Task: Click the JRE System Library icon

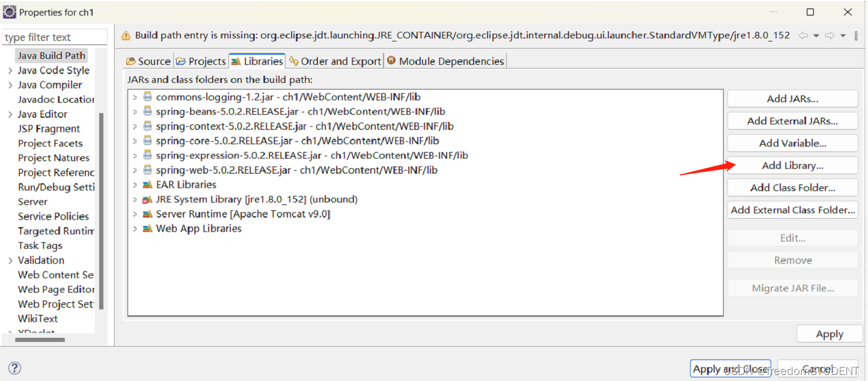Action: pos(148,199)
